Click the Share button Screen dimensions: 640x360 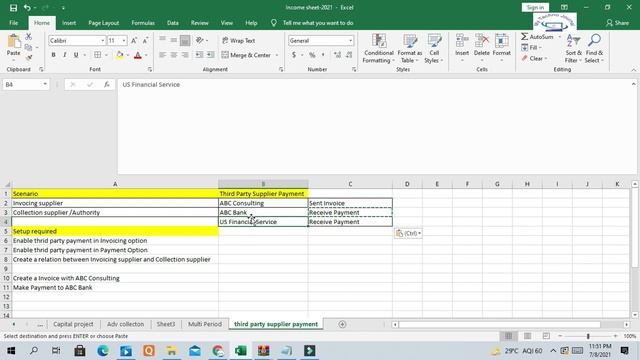(617, 23)
